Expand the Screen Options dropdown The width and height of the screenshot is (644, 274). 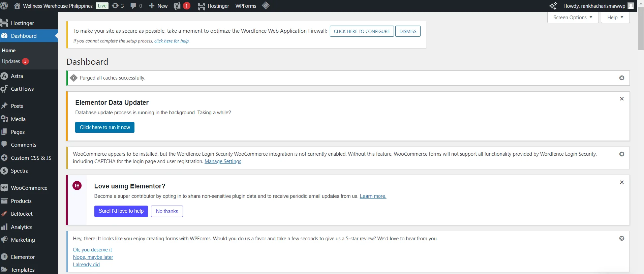(x=573, y=18)
